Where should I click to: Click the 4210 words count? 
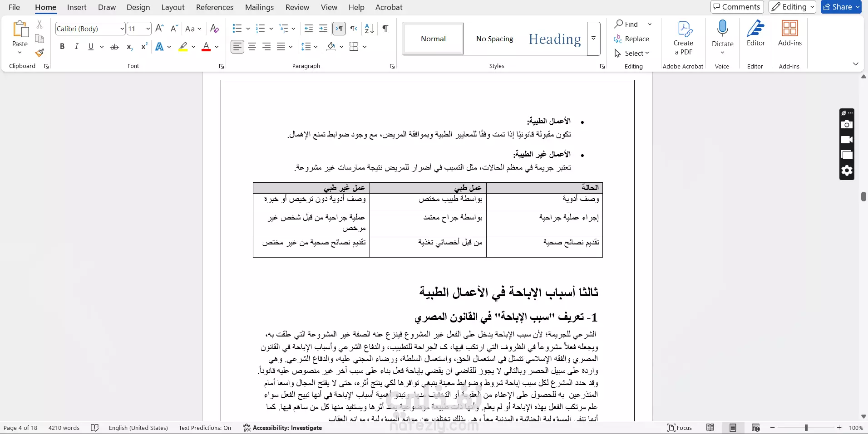coord(64,428)
